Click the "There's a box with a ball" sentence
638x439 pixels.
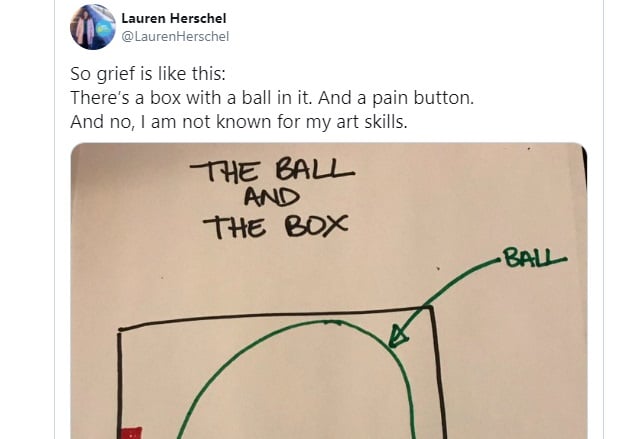pyautogui.click(x=272, y=98)
